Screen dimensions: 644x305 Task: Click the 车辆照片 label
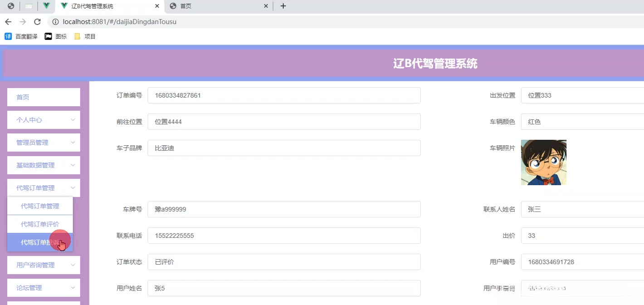tap(503, 148)
